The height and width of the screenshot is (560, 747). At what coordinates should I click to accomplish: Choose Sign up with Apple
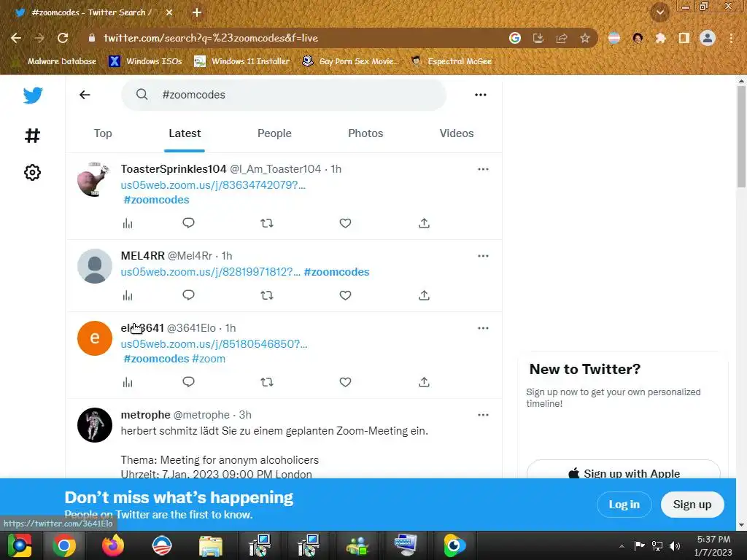(624, 472)
